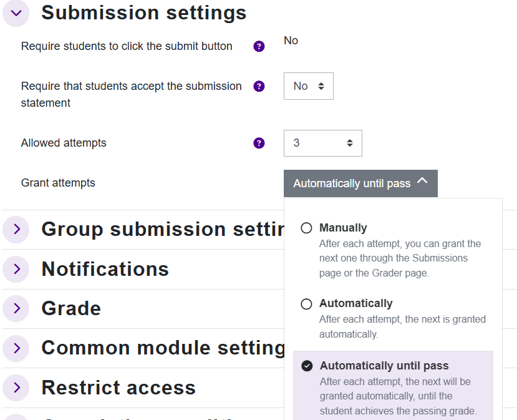Expand the Grade section
Viewport: 517px width, 420px height.
pos(16,308)
